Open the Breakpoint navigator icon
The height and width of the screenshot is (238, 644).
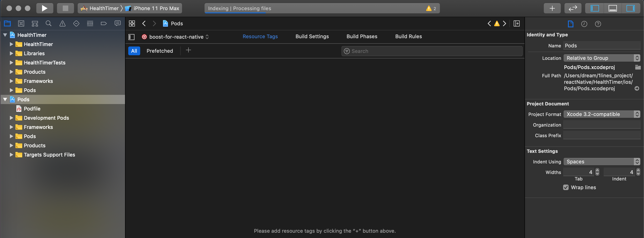click(x=104, y=23)
